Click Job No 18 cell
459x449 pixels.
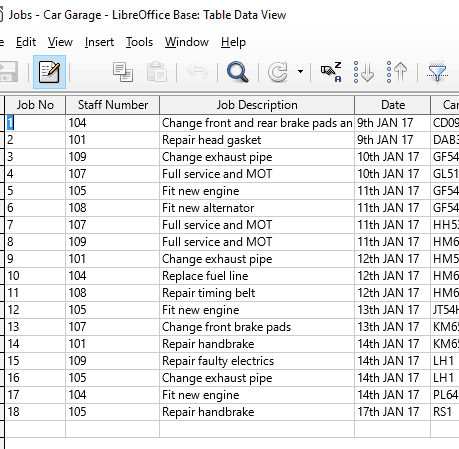tap(35, 412)
